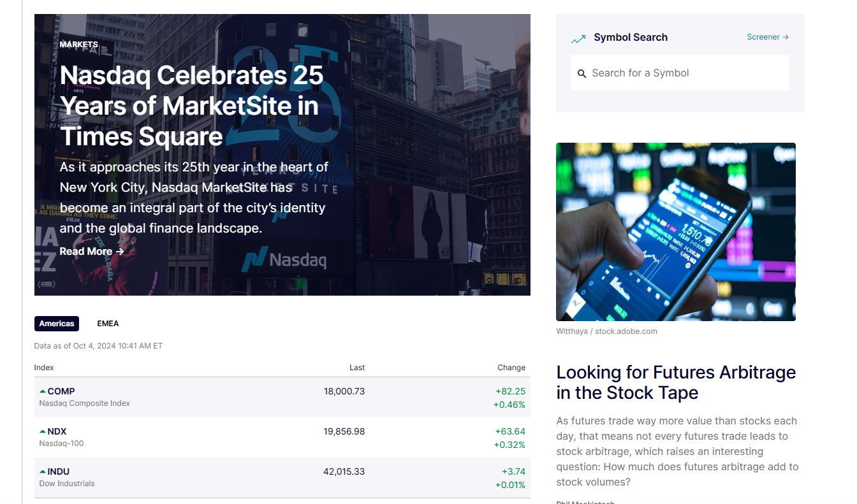
Task: Open the Nasdaq Celebrates 25 Years headline
Action: pyautogui.click(x=191, y=106)
